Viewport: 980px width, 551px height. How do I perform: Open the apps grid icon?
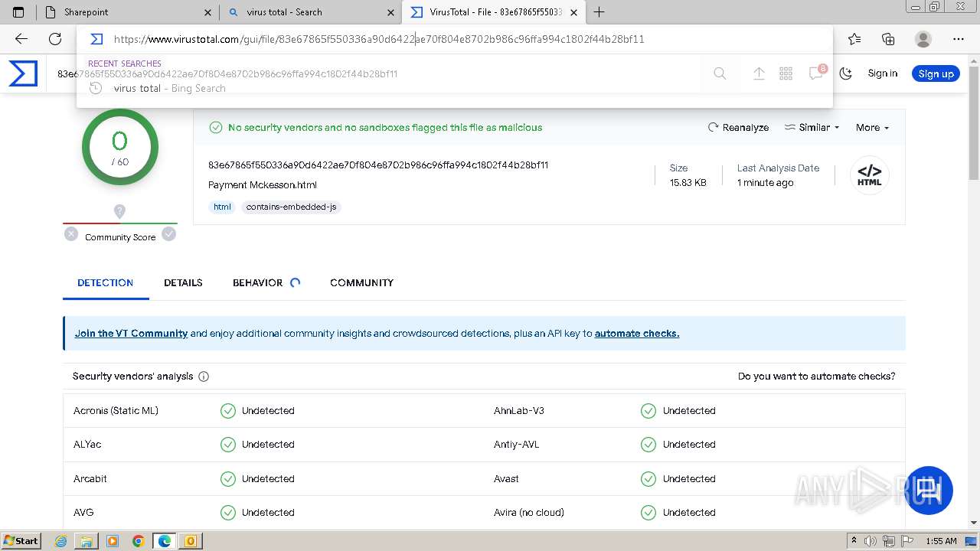(786, 73)
